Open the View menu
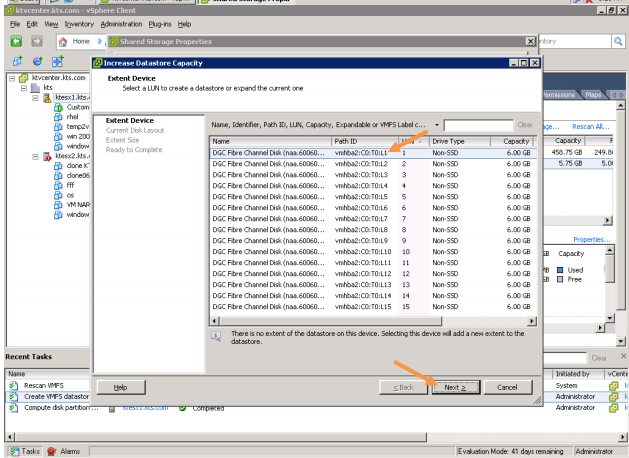This screenshot has height=458, width=629. [x=51, y=24]
